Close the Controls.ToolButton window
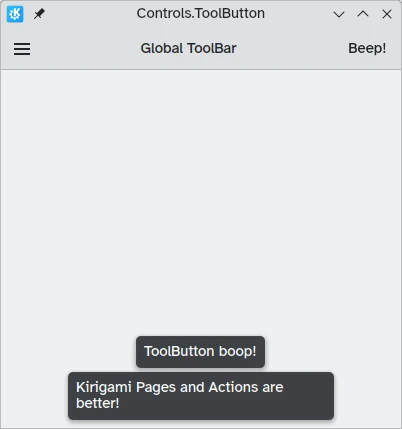 (x=387, y=14)
